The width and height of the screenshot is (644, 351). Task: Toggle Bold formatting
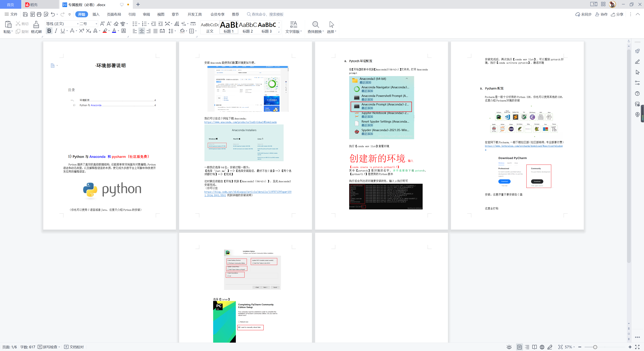coord(49,31)
